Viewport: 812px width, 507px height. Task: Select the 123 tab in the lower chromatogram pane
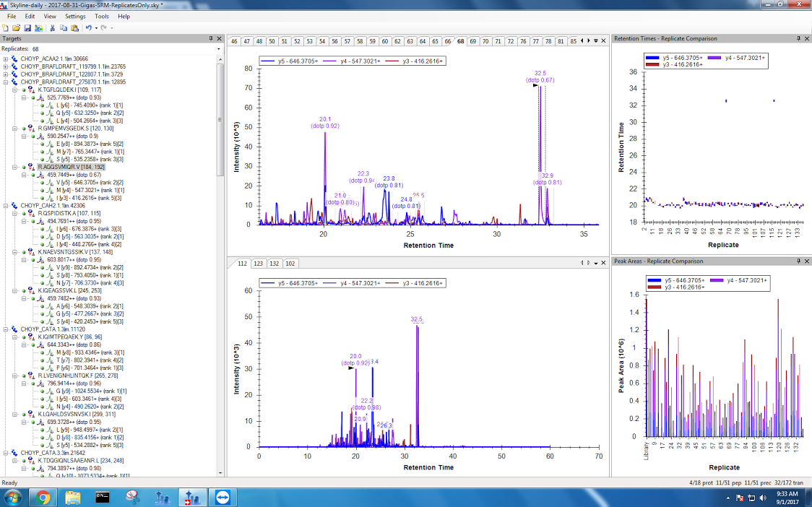258,264
